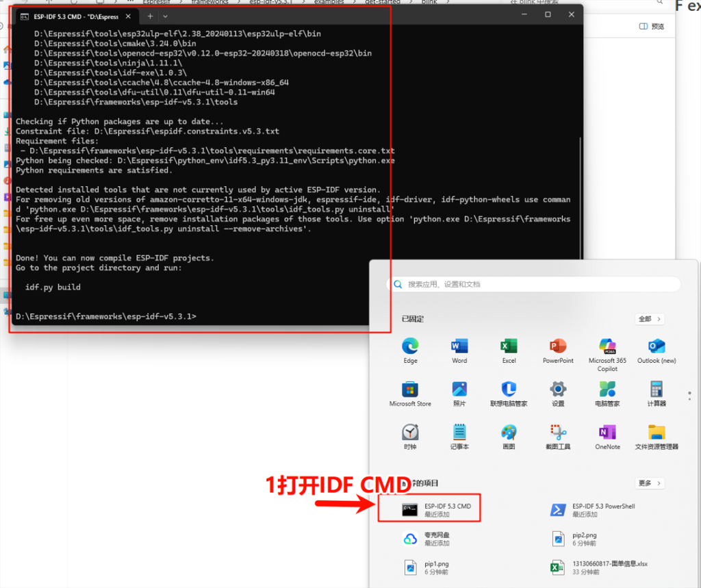Screen dimensions: 701x588
Task: Add a new terminal tab
Action: click(150, 16)
